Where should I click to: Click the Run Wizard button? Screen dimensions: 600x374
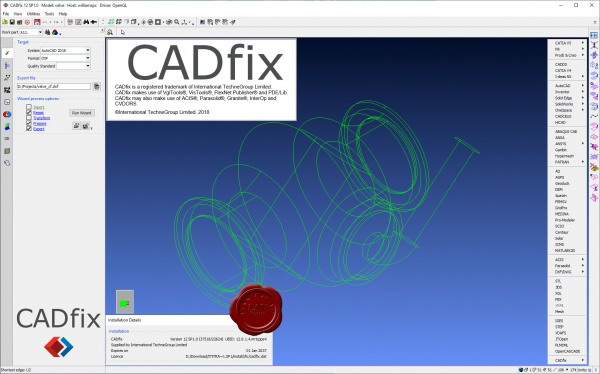[x=82, y=113]
